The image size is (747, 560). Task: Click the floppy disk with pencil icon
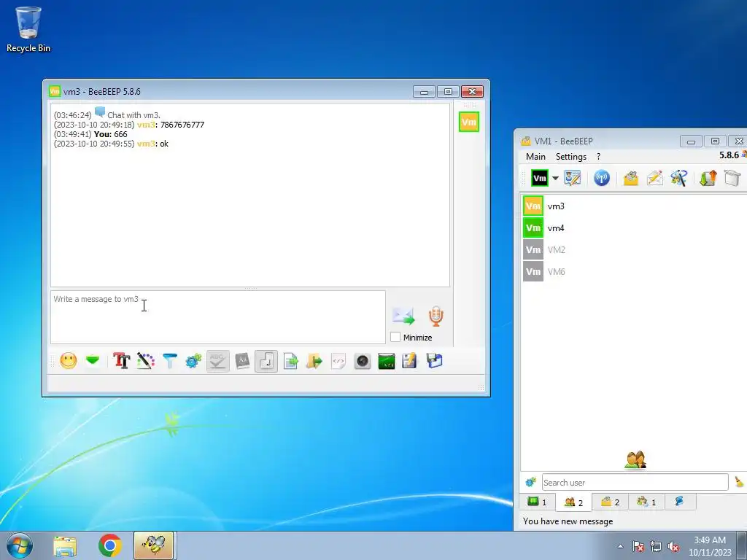pos(410,361)
